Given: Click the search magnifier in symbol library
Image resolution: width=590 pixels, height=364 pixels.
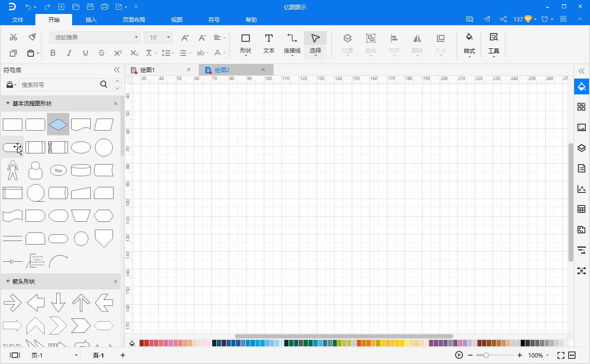Looking at the screenshot, I should point(104,84).
